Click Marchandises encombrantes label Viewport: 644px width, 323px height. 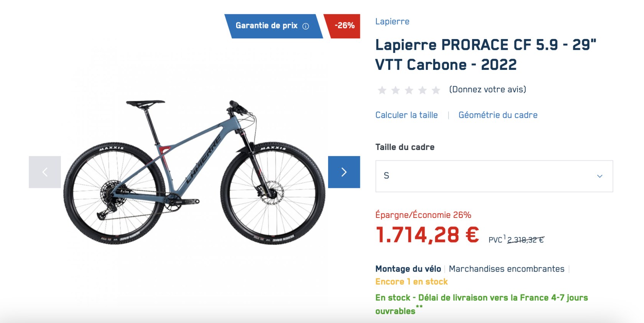coord(506,269)
